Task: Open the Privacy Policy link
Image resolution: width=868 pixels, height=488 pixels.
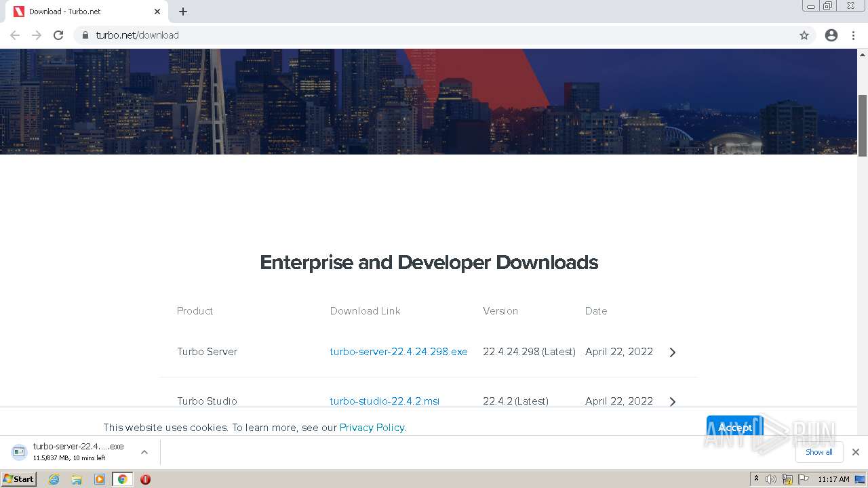Action: [x=372, y=428]
